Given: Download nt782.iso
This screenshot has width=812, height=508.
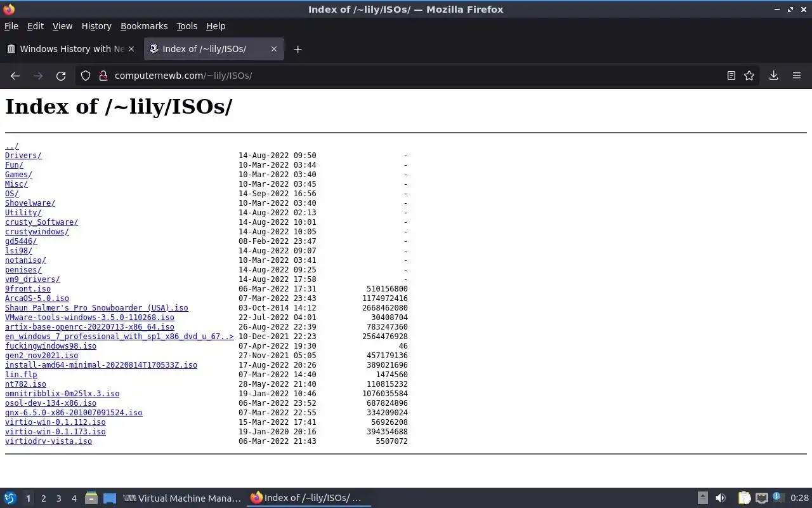Looking at the screenshot, I should coord(25,384).
